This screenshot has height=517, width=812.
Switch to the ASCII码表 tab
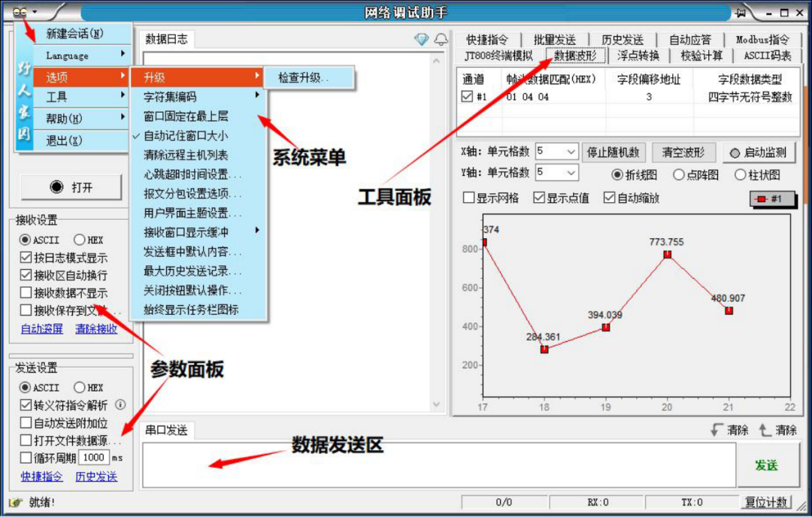[x=768, y=56]
